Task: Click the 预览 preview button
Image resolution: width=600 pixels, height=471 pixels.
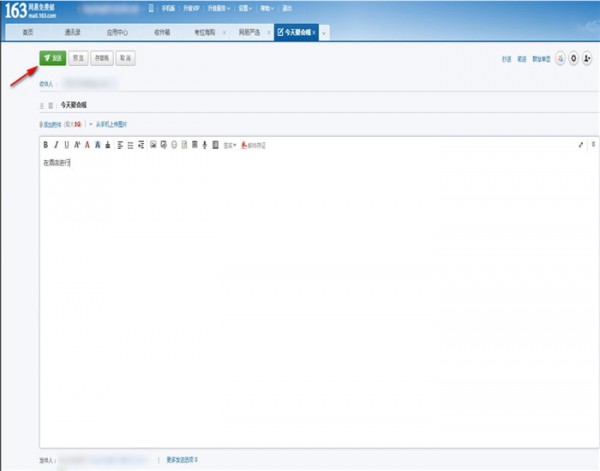Action: pos(78,58)
